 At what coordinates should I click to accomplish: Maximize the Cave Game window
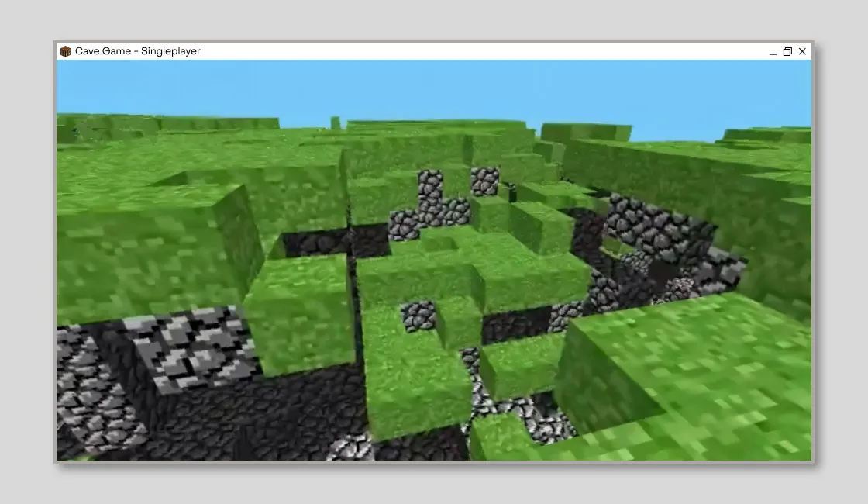click(x=787, y=51)
